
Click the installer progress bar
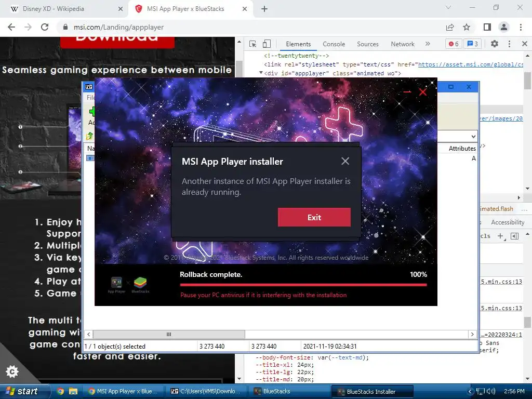pyautogui.click(x=303, y=285)
